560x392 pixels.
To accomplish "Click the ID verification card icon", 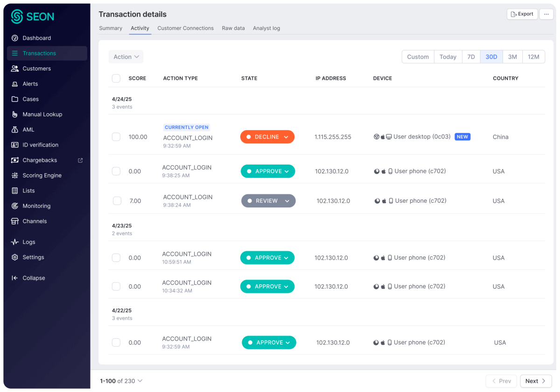I will pos(15,145).
